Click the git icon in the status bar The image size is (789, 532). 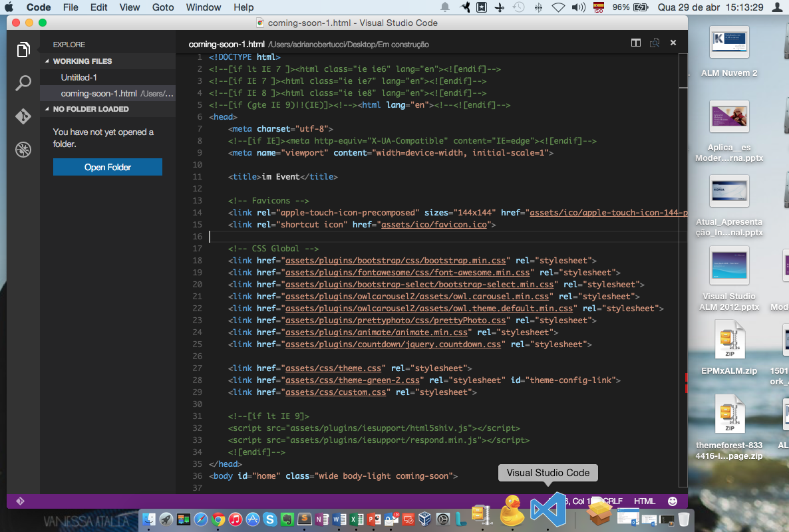[20, 501]
